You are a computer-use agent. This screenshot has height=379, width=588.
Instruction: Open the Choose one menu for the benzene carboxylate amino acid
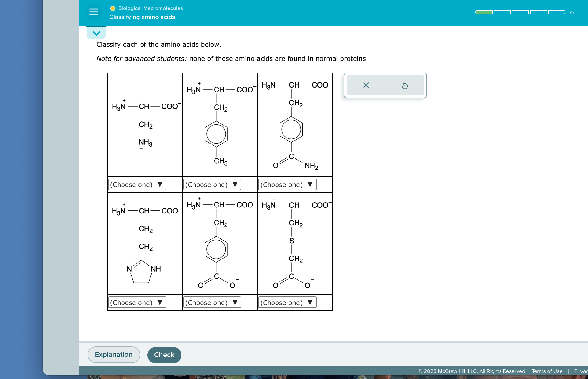(212, 302)
